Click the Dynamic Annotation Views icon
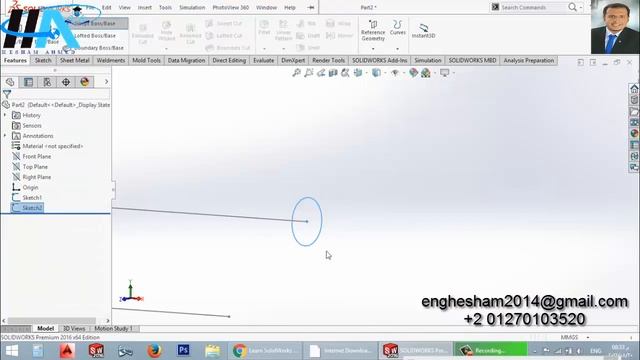The height and width of the screenshot is (360, 640). (x=345, y=73)
